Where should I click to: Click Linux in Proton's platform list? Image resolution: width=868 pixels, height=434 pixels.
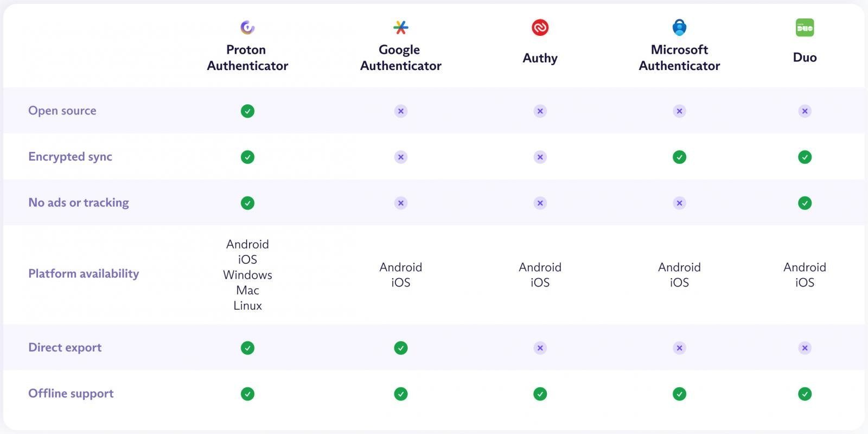tap(247, 305)
